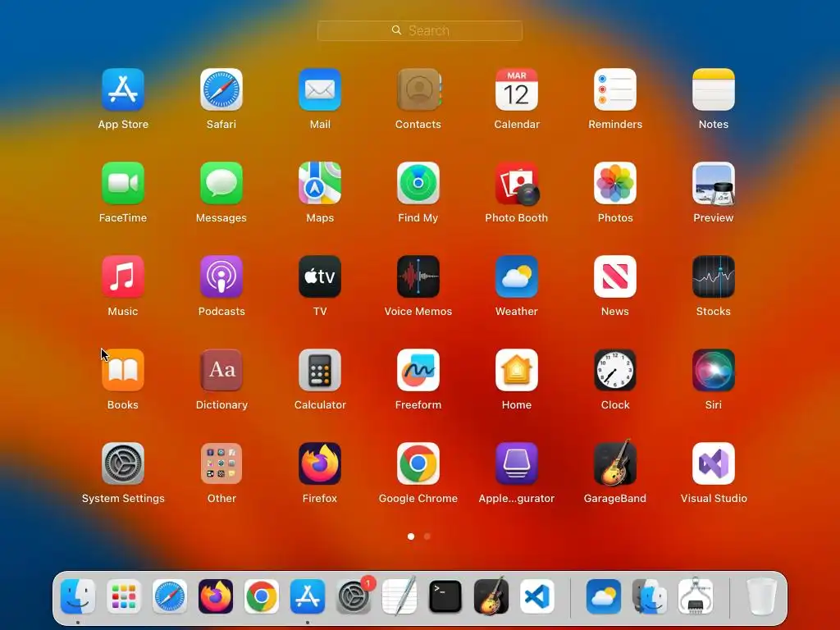Open Visual Studio Code from the Dock
Screen dimensions: 840x630
tap(537, 596)
